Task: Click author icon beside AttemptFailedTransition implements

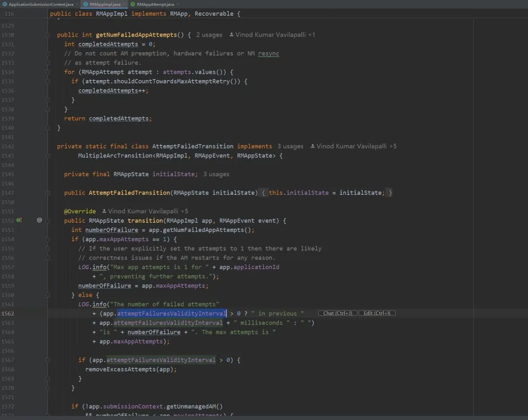Action: click(x=312, y=147)
